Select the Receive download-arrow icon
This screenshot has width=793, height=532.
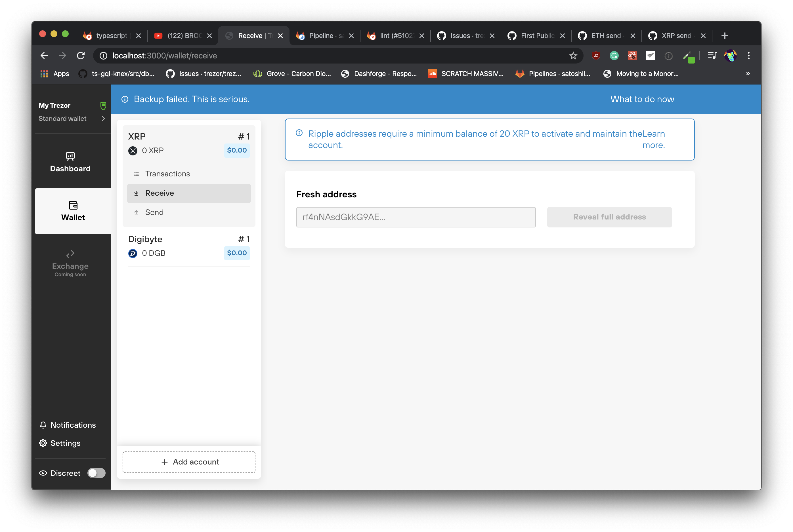tap(137, 193)
